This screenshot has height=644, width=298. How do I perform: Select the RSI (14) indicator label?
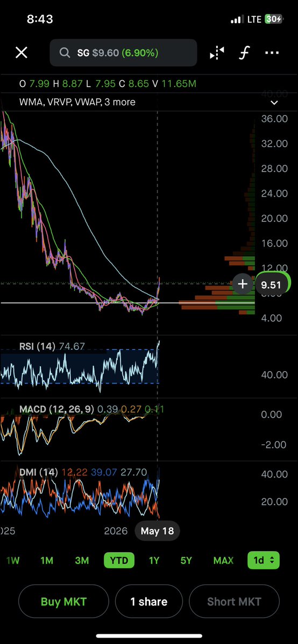[37, 346]
